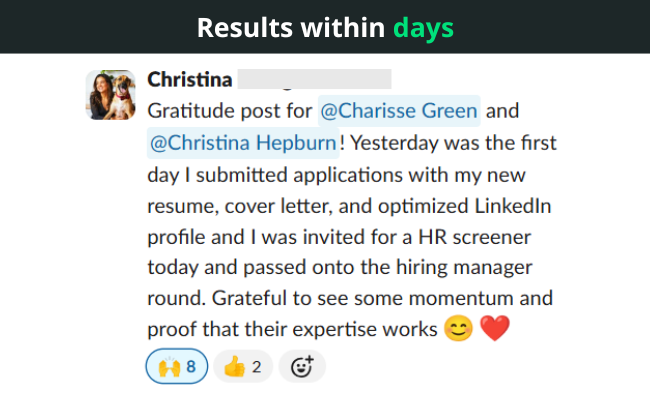Click the sender name Christina
This screenshot has width=650, height=400.
[x=189, y=80]
